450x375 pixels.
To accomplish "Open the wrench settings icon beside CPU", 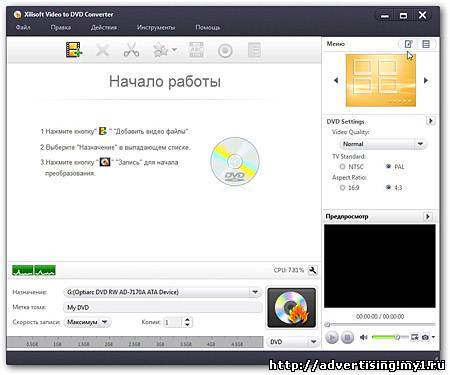I will coord(313,270).
